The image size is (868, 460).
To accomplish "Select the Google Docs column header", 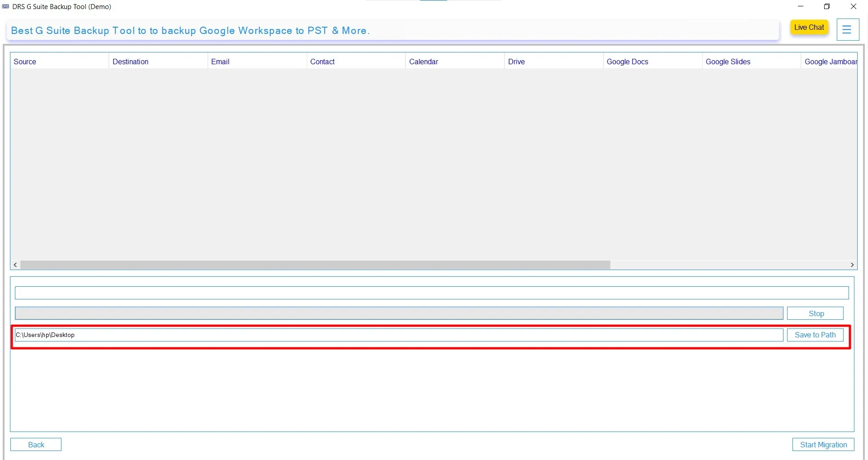I will coord(653,62).
